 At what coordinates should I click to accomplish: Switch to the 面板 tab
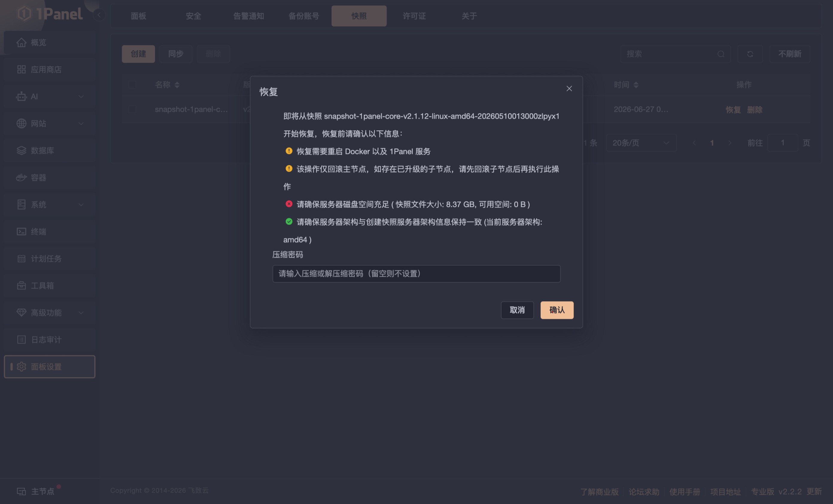pos(138,16)
